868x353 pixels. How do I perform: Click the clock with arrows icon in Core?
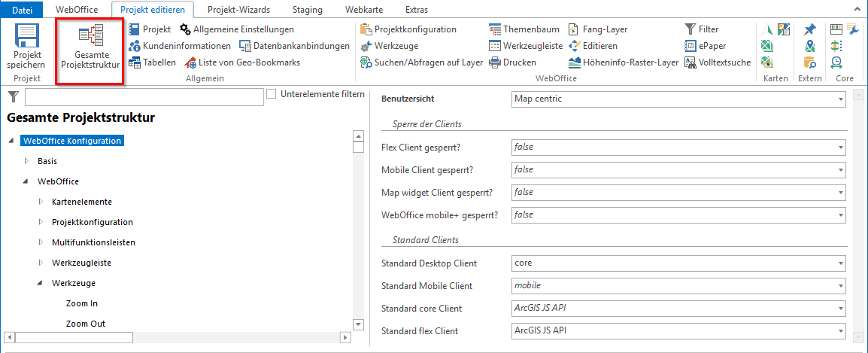pyautogui.click(x=836, y=62)
